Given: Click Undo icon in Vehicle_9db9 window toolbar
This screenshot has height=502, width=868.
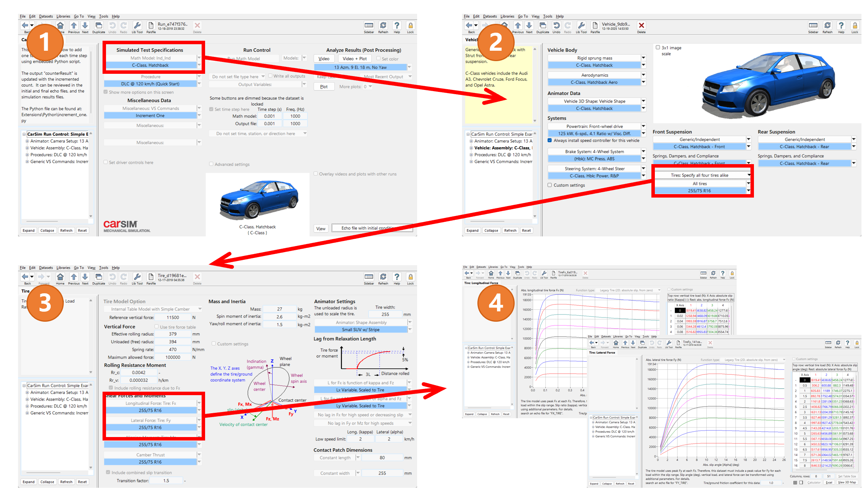Looking at the screenshot, I should click(x=556, y=26).
